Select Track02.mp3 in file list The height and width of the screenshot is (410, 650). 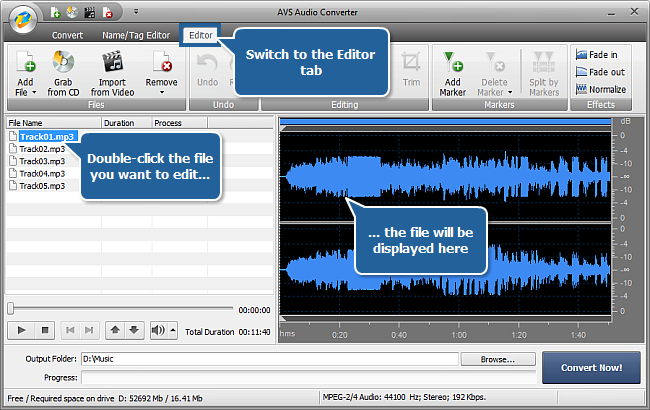pos(42,149)
